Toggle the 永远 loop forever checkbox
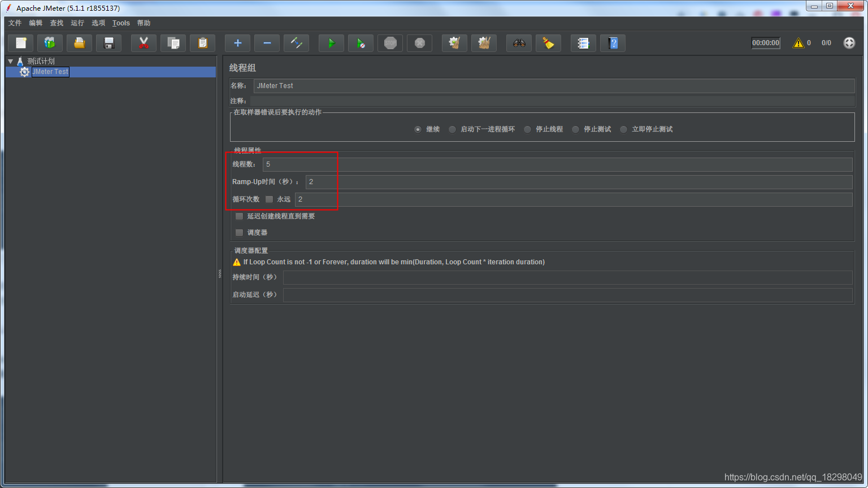This screenshot has height=488, width=868. tap(269, 199)
